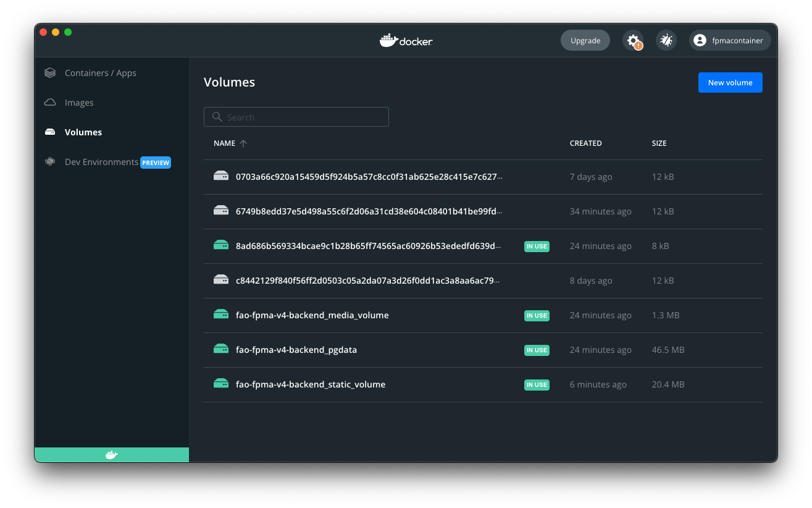812x508 pixels.
Task: Open volume 8ad686b569334bcae9c1...
Action: point(369,246)
